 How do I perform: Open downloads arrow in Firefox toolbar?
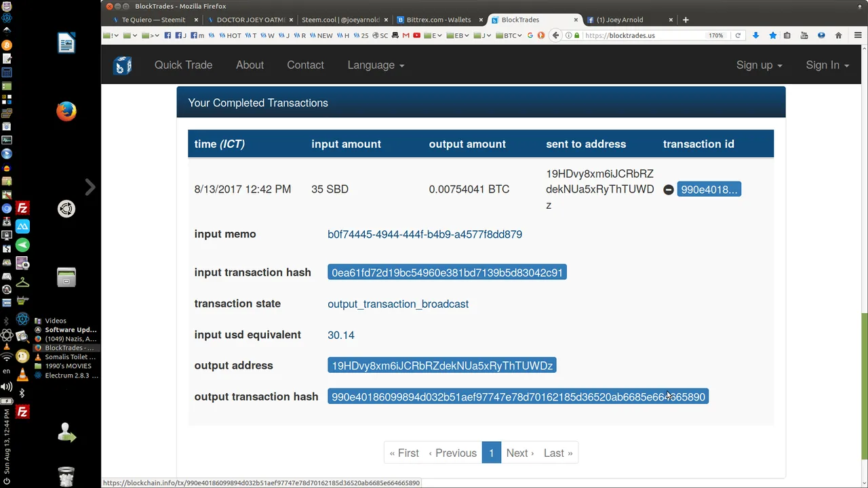tap(755, 35)
